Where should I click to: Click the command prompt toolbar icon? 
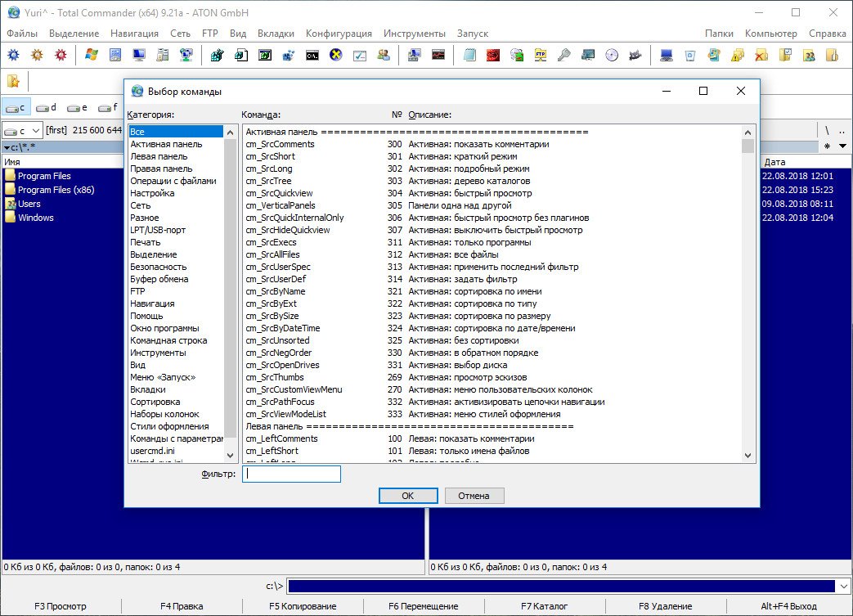click(312, 55)
